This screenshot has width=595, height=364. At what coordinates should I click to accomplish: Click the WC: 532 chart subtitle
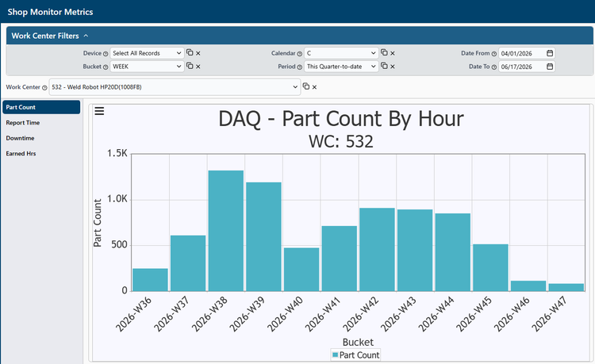coord(341,141)
